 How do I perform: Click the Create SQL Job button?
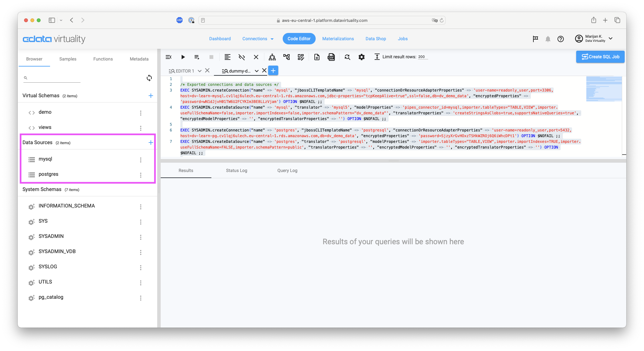(600, 57)
